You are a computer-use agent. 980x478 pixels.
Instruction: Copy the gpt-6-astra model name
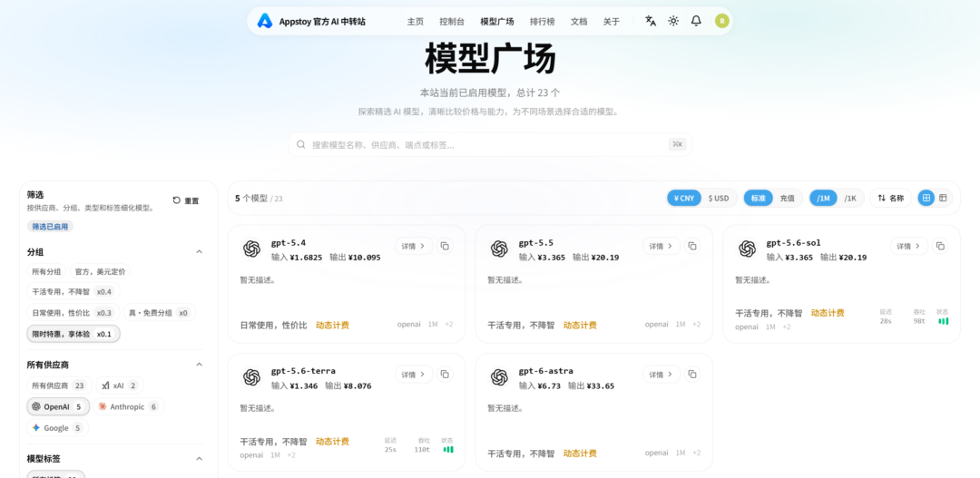[692, 375]
